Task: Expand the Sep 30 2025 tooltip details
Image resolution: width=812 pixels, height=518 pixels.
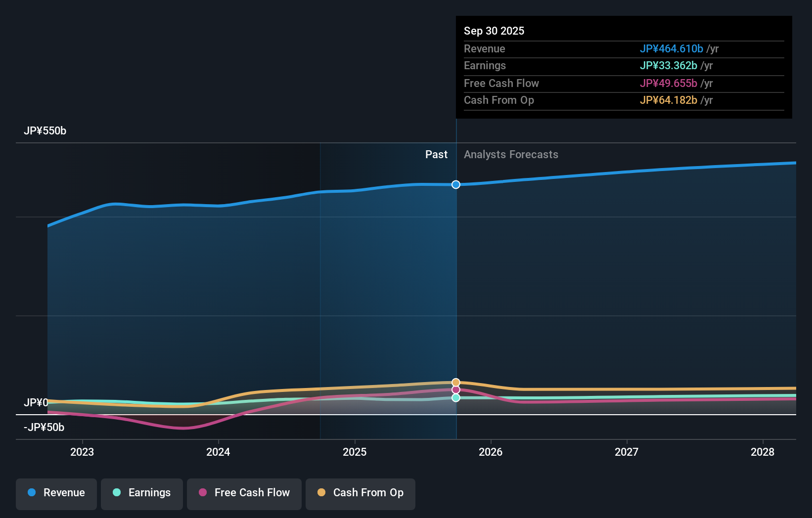Action: coord(494,31)
